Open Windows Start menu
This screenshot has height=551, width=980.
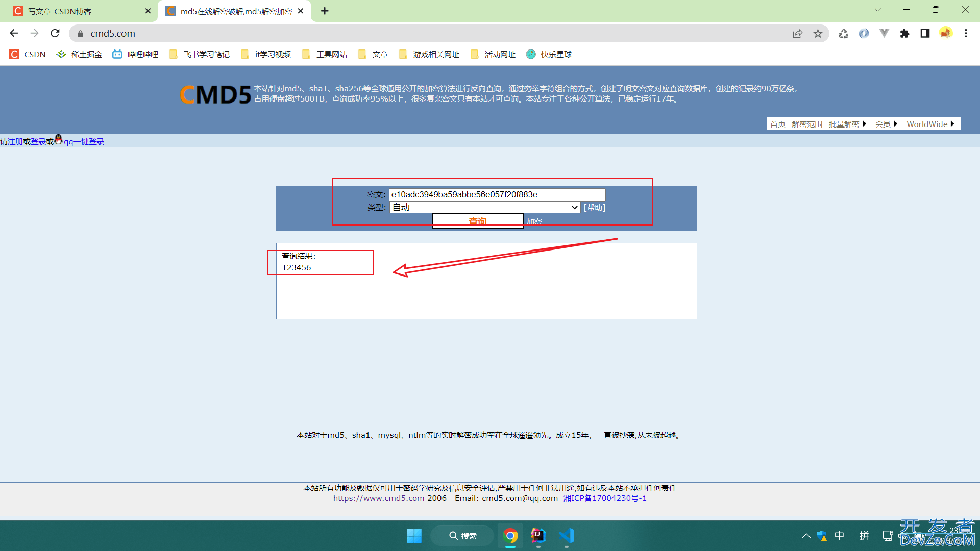click(414, 536)
